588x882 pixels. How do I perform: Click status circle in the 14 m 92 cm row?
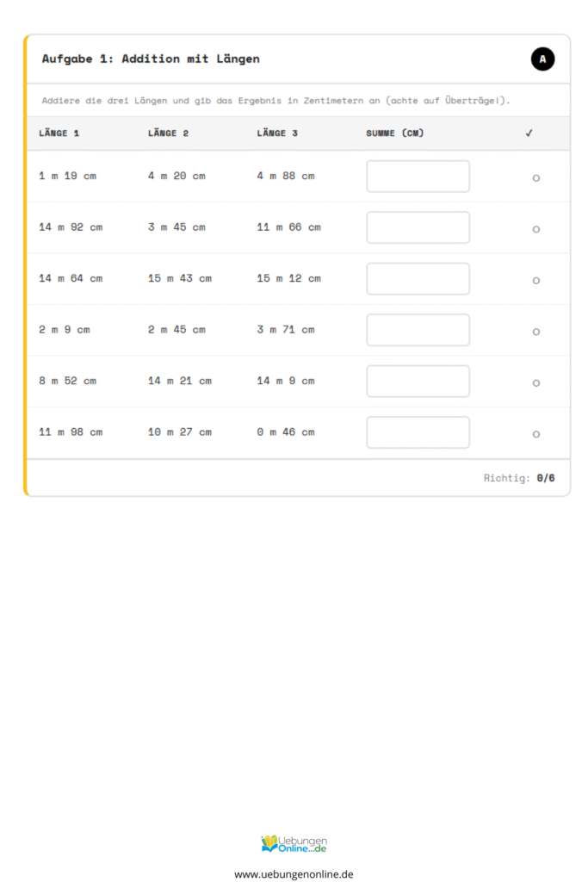[536, 229]
